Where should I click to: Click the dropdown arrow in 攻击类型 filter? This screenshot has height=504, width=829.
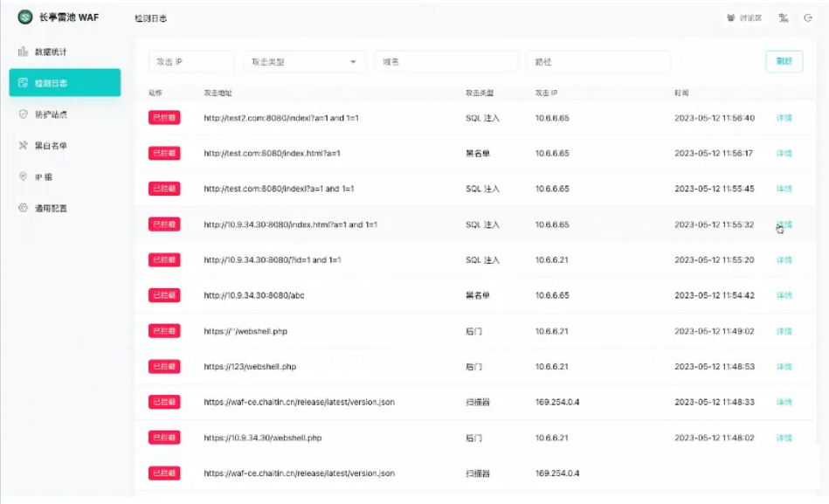click(x=353, y=62)
